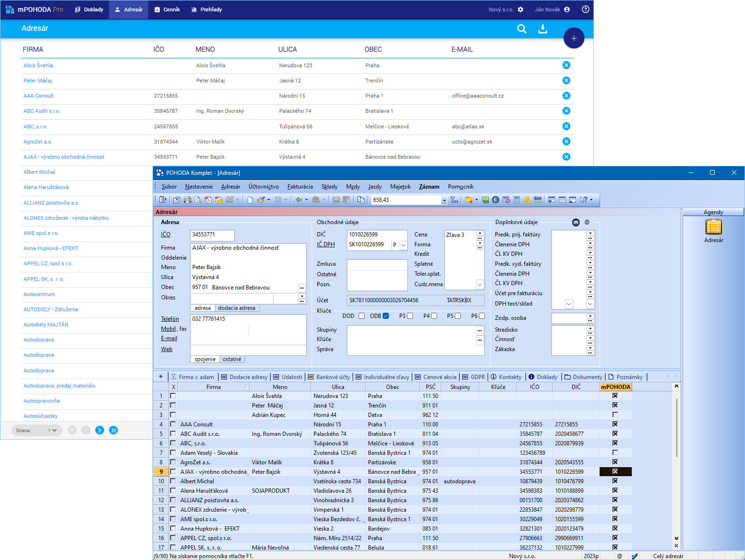Screen dimensions: 745x560
Task: Click the download/export icon in mPOHODA Adresár
Action: 543,29
